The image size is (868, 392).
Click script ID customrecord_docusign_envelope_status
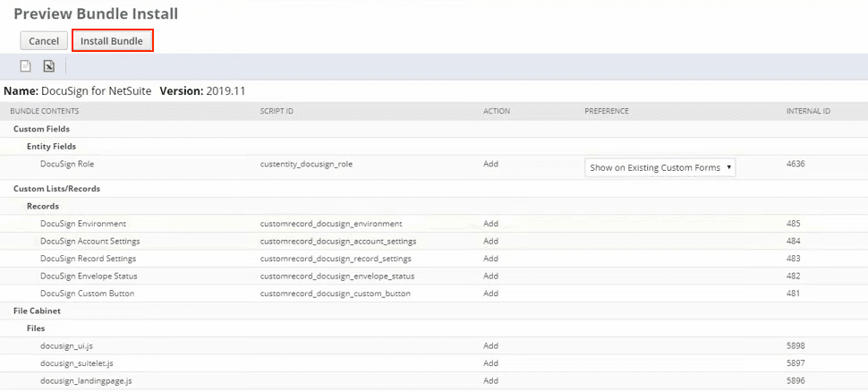click(x=337, y=276)
